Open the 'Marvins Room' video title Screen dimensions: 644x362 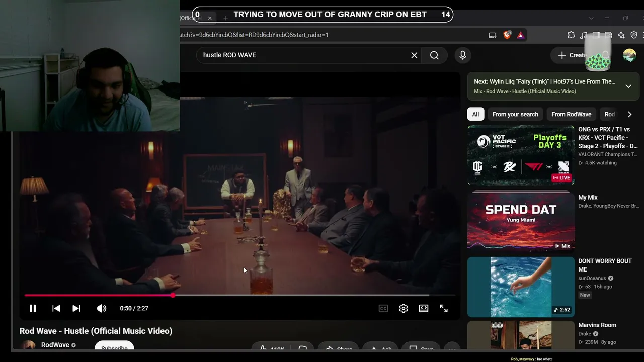[597, 325]
